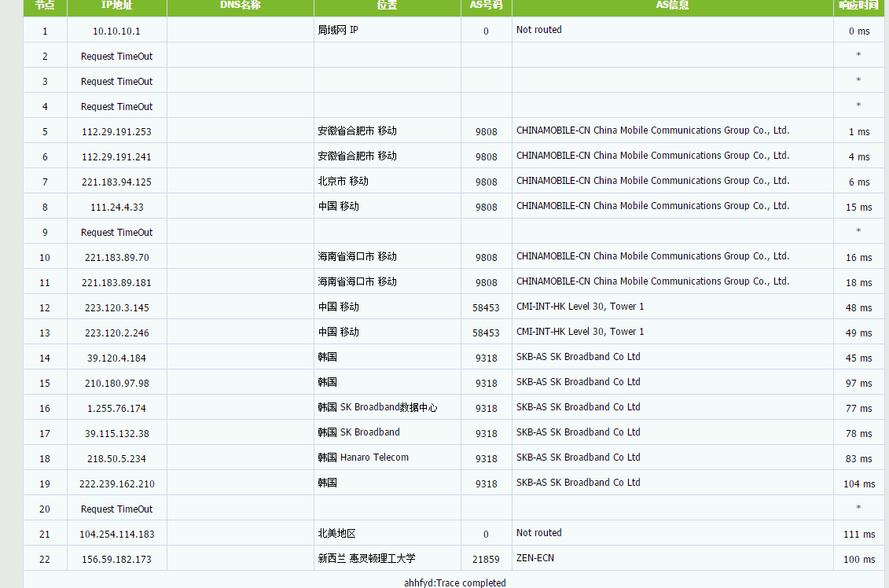This screenshot has width=889, height=588.
Task: Select the 223.120.3.145 address
Action: pos(116,308)
